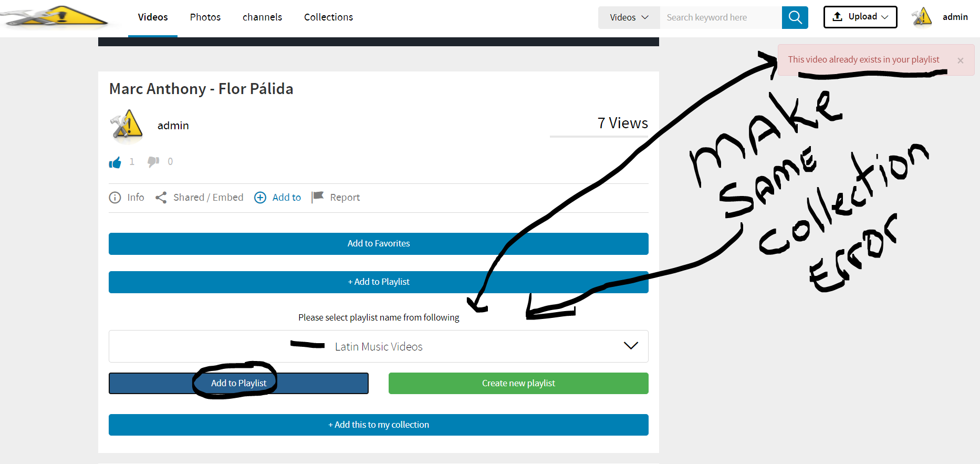
Task: Click in the Search keyword field
Action: coord(721,17)
